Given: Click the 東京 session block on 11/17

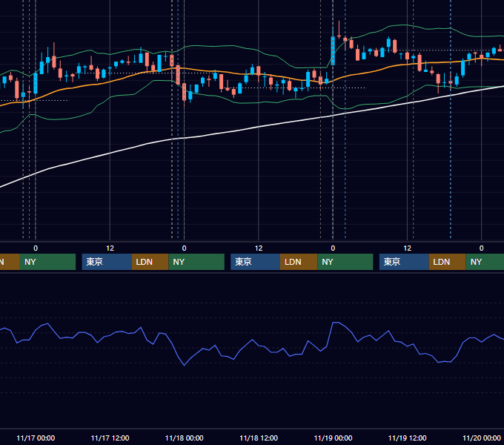Looking at the screenshot, I should pyautogui.click(x=107, y=262).
